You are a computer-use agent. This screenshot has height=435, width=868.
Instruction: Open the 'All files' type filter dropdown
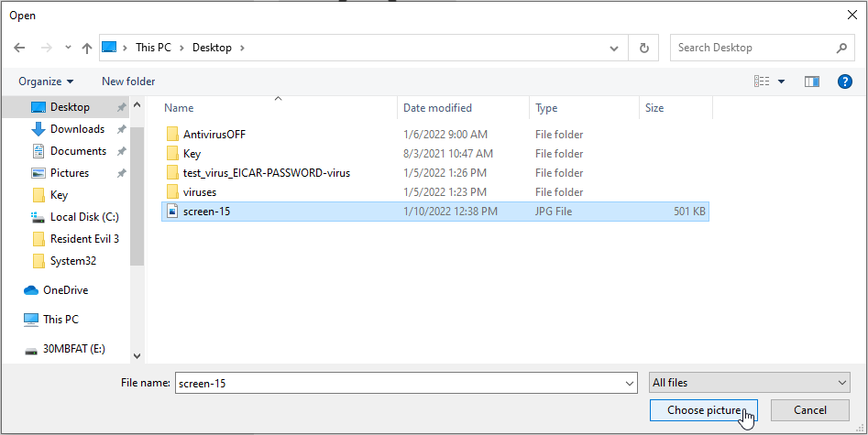click(750, 383)
